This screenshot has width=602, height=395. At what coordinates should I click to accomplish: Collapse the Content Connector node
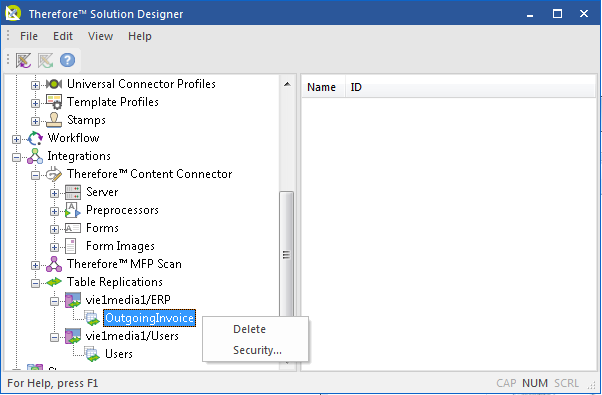pos(35,175)
